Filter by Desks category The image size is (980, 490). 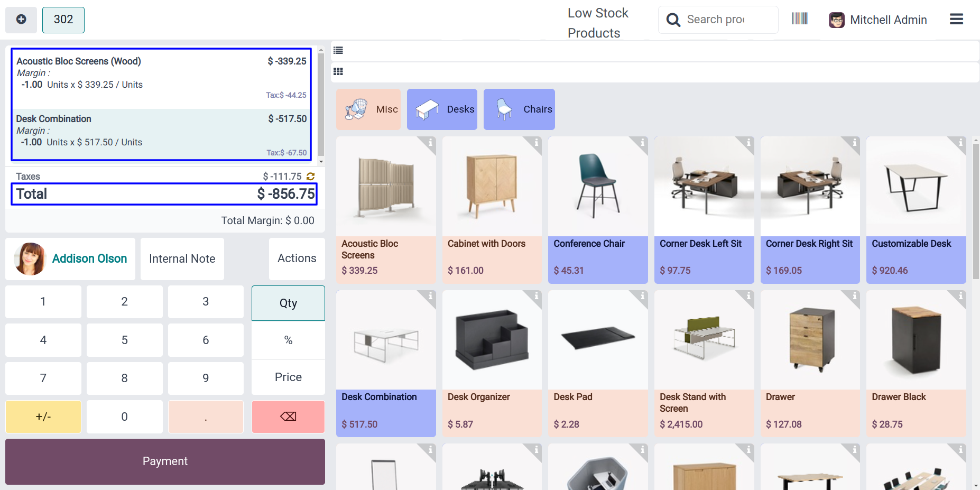point(442,109)
